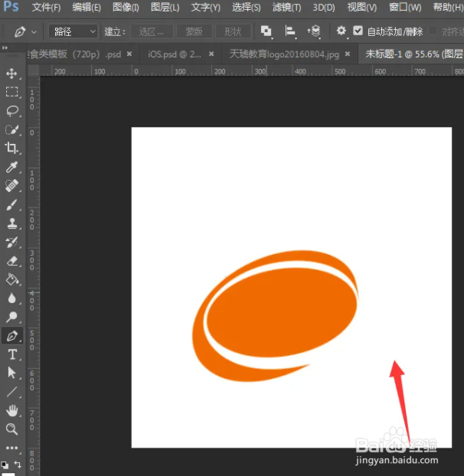Click the 形状 shape button
464x476 pixels.
(234, 31)
